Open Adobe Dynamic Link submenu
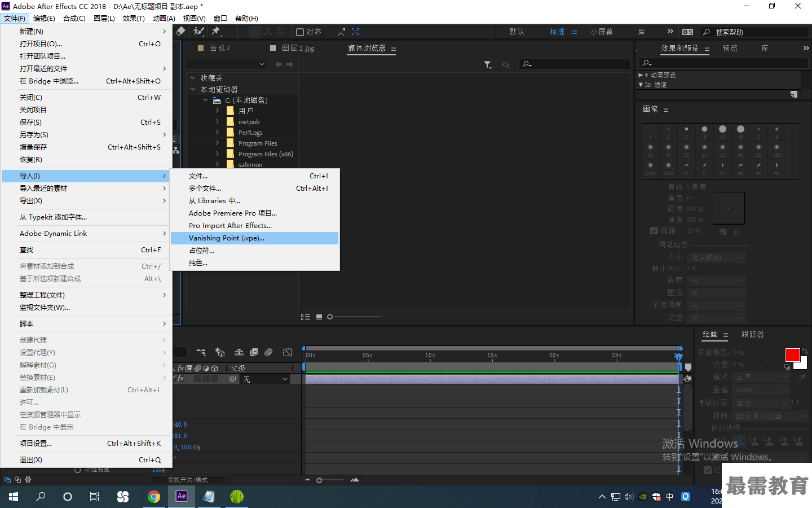This screenshot has width=812, height=508. (x=86, y=234)
